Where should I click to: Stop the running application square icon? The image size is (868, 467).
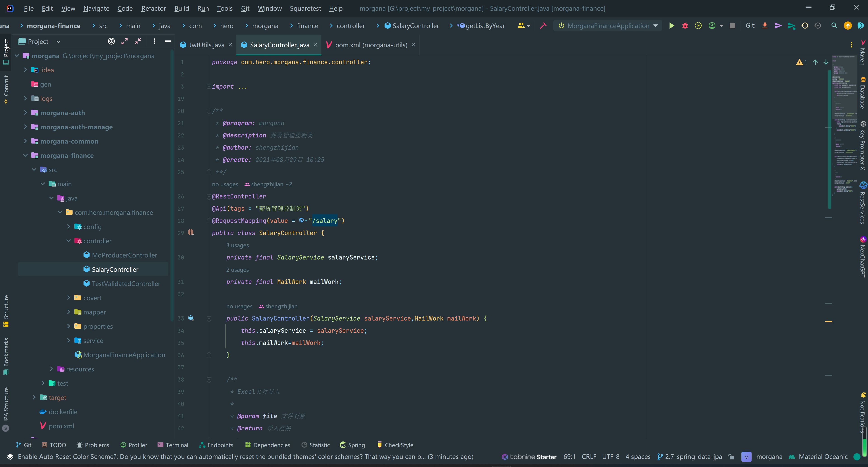732,26
